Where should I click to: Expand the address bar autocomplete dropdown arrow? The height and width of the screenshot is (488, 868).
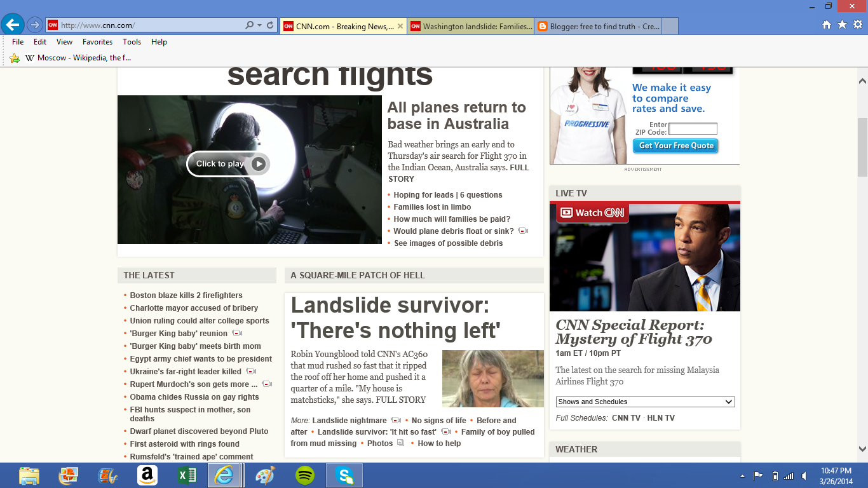coord(259,25)
